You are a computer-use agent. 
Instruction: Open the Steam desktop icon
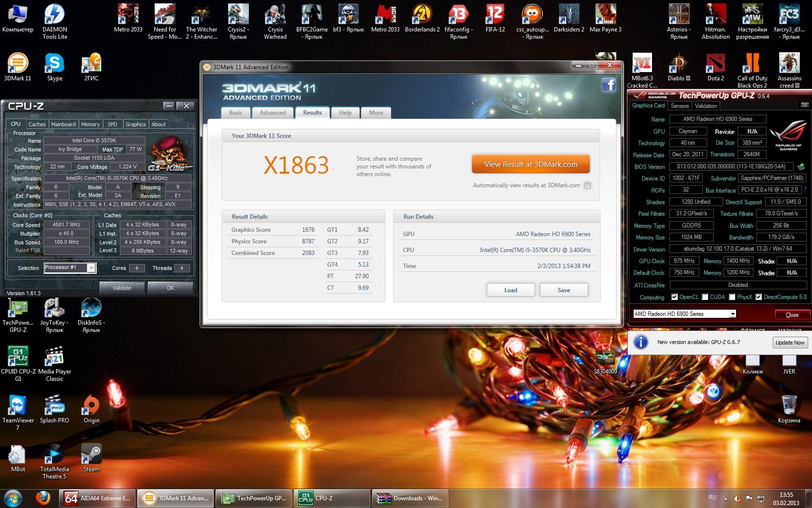click(x=91, y=458)
